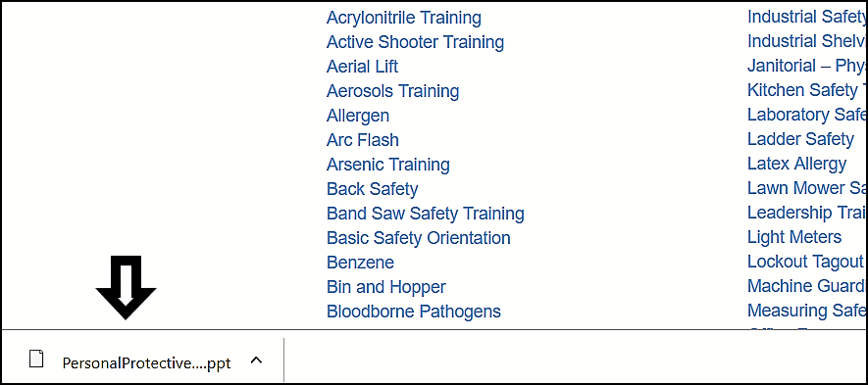The height and width of the screenshot is (385, 868).
Task: Open the Allergen link
Action: click(358, 116)
